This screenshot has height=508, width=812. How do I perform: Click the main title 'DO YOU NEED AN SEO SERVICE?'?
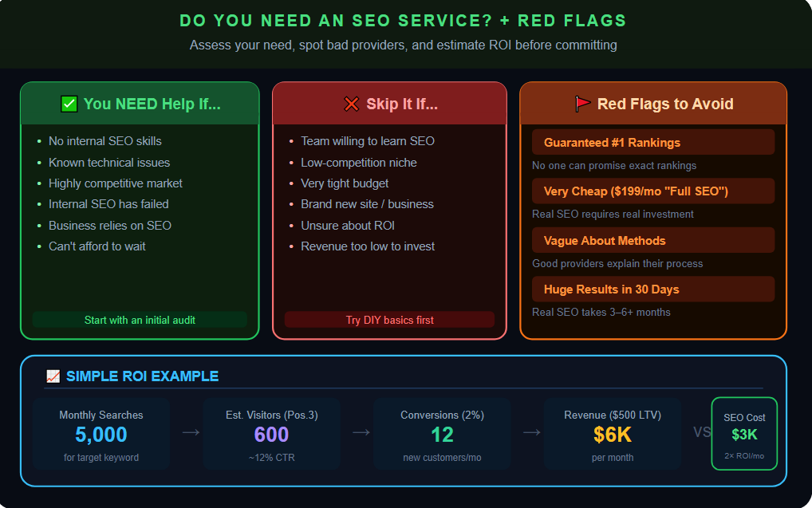(x=336, y=21)
